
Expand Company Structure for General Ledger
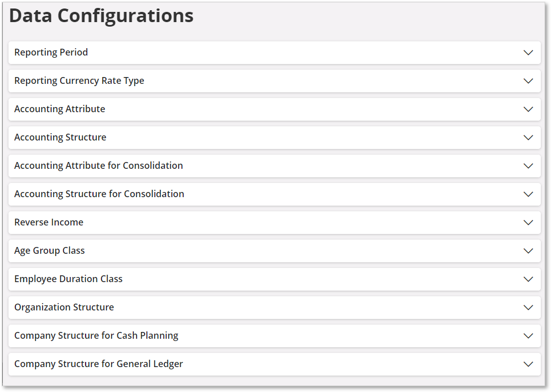click(274, 364)
